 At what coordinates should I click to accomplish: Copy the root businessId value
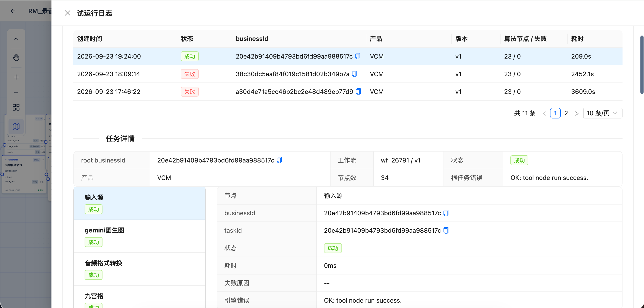coord(279,160)
